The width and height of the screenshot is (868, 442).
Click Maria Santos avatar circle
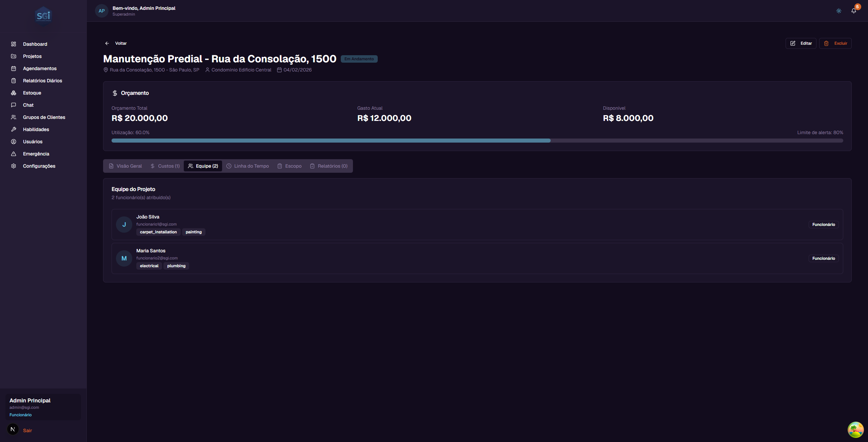coord(124,258)
